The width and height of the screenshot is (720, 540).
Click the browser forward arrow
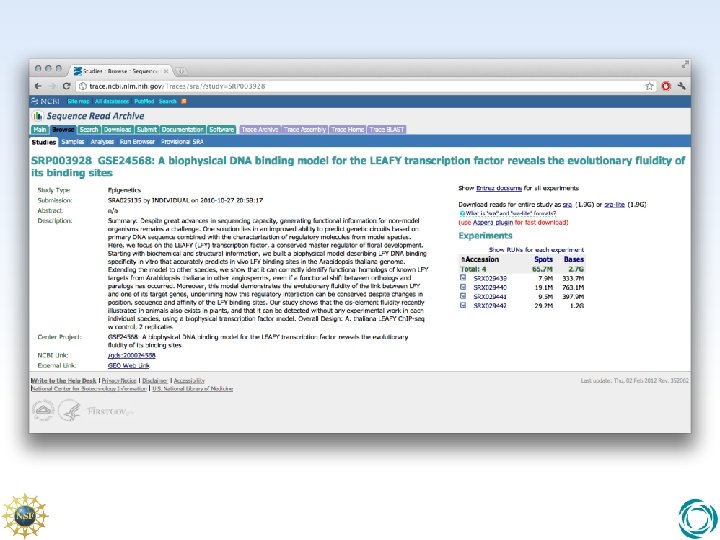click(52, 86)
